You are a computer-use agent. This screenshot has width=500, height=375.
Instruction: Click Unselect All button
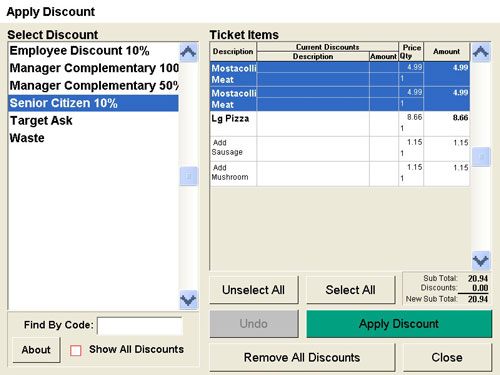coord(254,290)
